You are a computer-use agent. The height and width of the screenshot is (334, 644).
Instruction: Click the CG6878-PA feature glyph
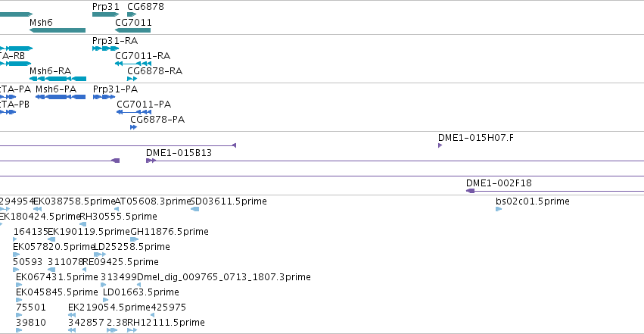click(133, 127)
